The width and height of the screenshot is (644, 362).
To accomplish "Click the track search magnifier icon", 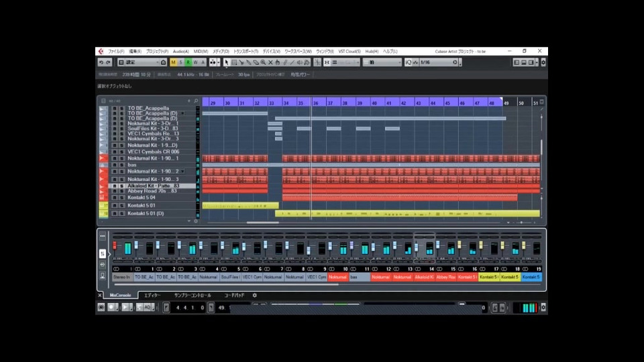I will tap(196, 101).
